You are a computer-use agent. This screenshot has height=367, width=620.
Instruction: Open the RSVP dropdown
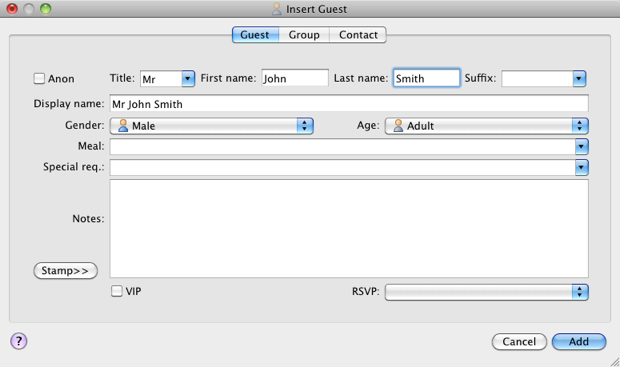click(486, 292)
